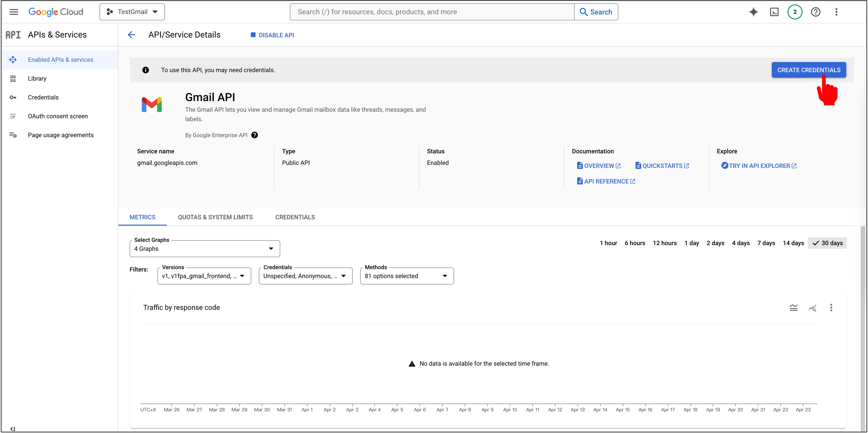
Task: Collapse the sidebar with bottom arrow
Action: point(13,429)
